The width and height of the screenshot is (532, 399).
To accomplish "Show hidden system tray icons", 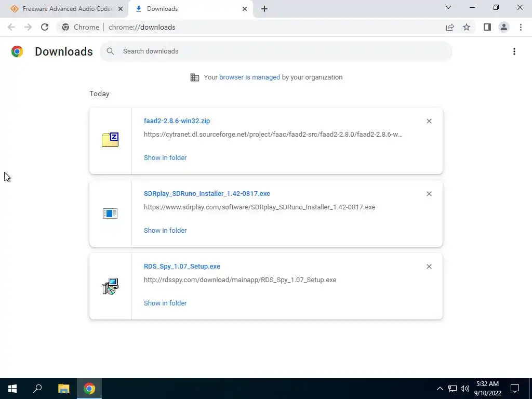I will [x=440, y=389].
